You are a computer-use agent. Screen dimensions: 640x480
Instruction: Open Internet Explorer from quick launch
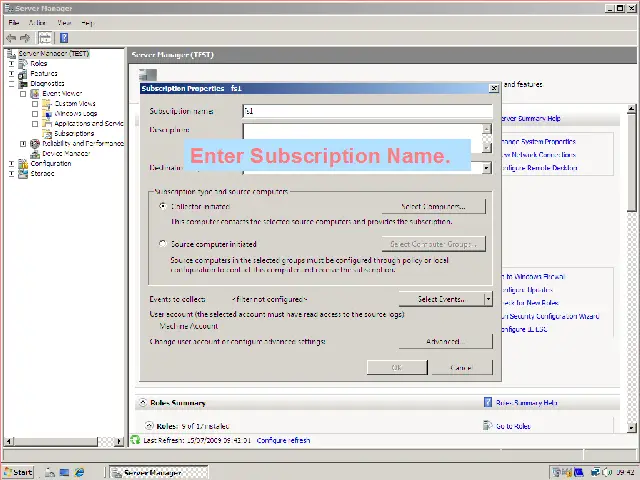click(x=79, y=472)
